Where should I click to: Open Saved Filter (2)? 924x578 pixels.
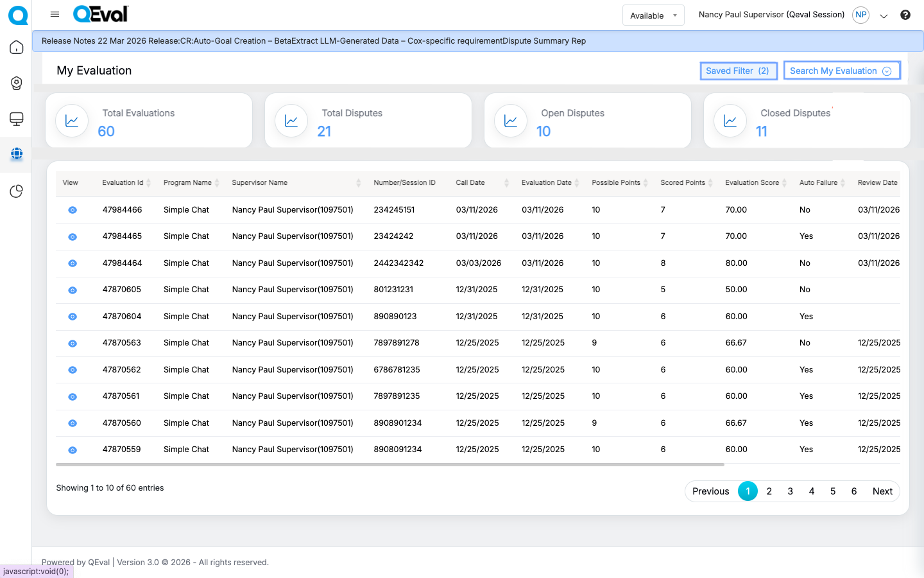tap(738, 71)
